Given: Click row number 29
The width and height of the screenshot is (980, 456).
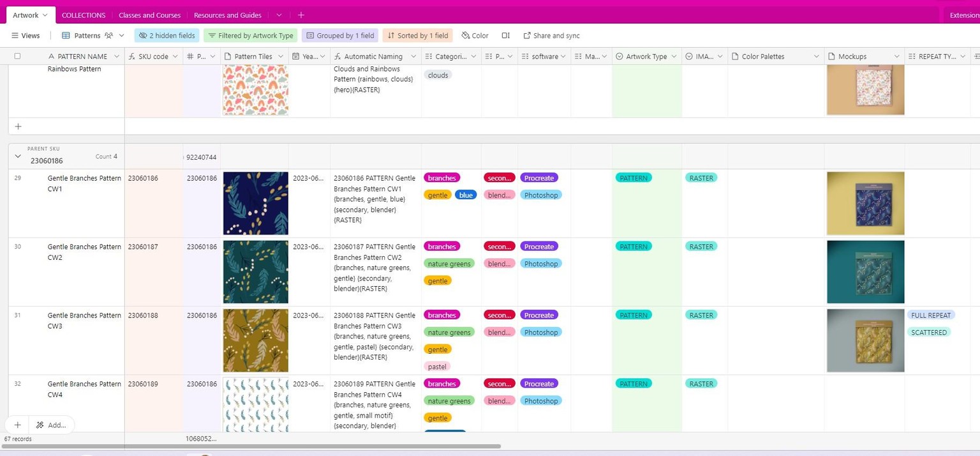Looking at the screenshot, I should tap(18, 178).
